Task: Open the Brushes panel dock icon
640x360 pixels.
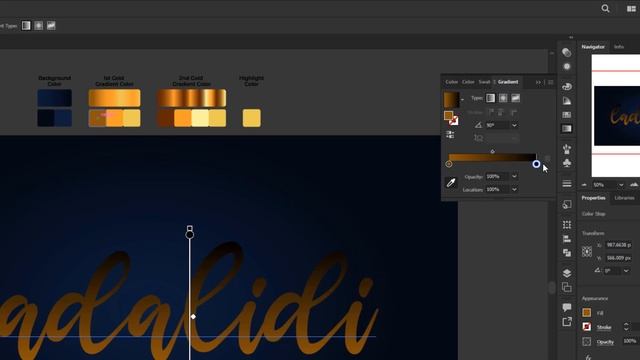Action: pyautogui.click(x=567, y=149)
